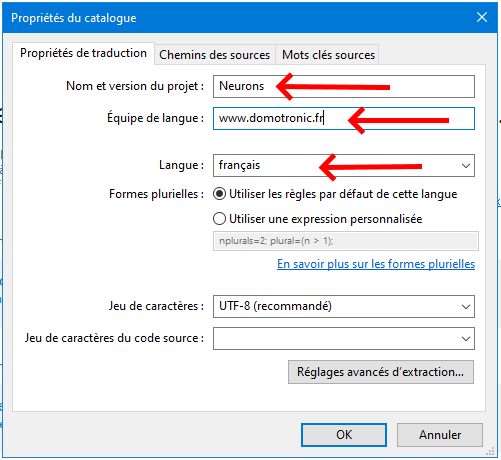This screenshot has height=460, width=501.
Task: Open the Mots clés sources tab
Action: point(328,55)
